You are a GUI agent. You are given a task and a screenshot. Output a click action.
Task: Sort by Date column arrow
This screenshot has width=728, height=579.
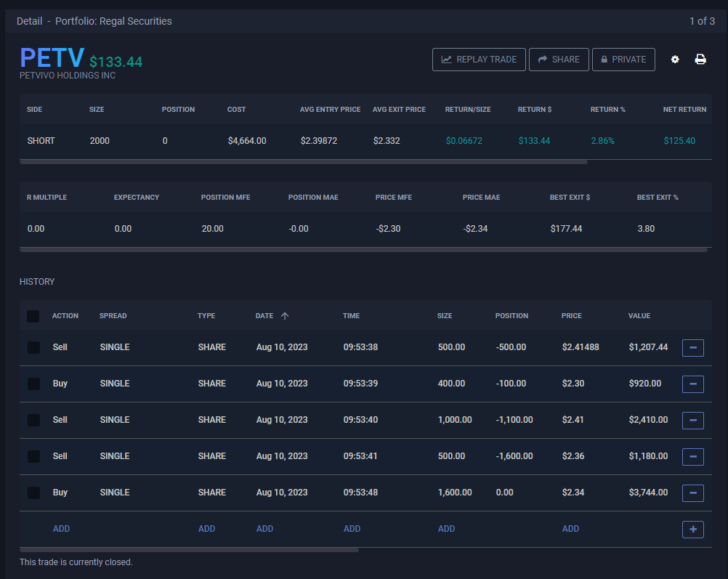[285, 316]
